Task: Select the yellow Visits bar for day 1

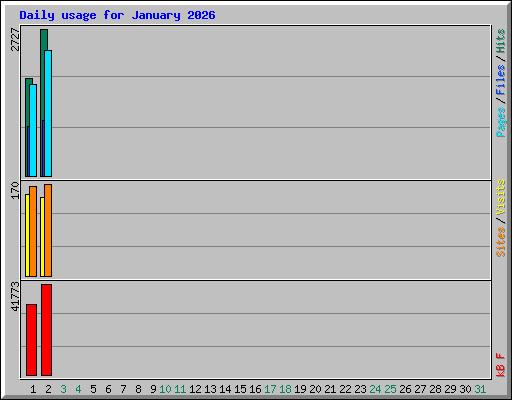Action: pos(27,235)
